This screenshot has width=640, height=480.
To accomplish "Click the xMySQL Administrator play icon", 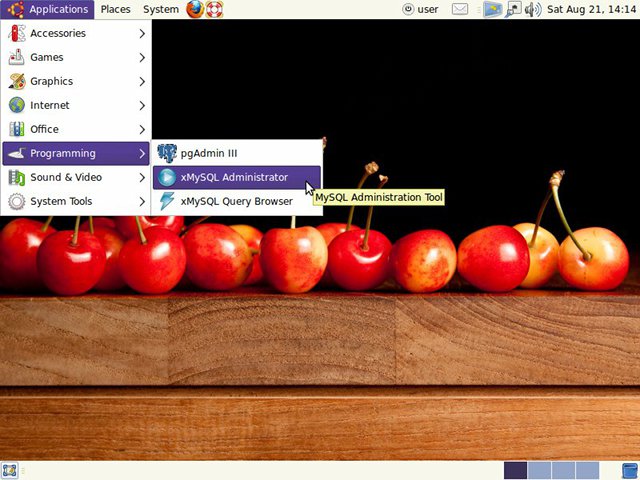I will 167,178.
